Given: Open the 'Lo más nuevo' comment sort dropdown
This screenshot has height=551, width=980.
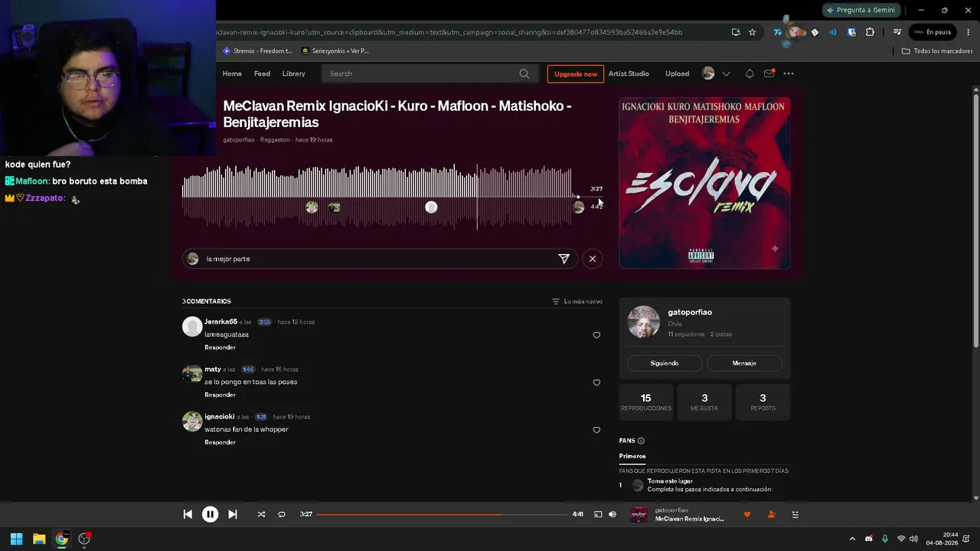Looking at the screenshot, I should pyautogui.click(x=577, y=302).
